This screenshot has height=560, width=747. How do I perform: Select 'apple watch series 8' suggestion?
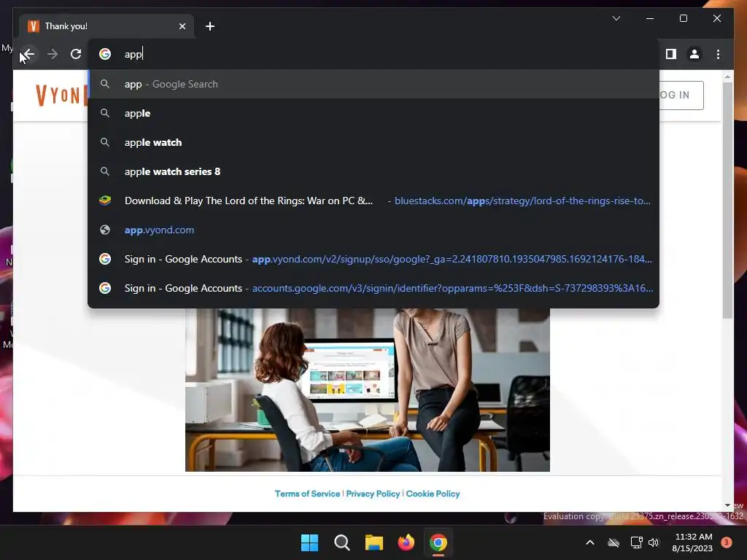tap(374, 171)
